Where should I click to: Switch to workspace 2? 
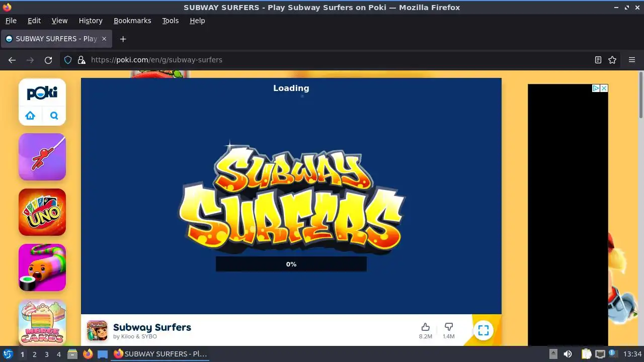point(34,354)
